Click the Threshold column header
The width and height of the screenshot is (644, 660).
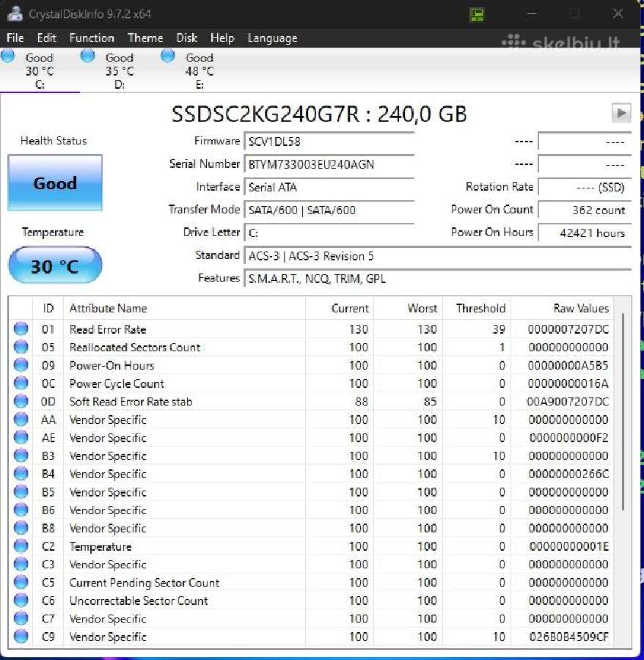pos(477,308)
